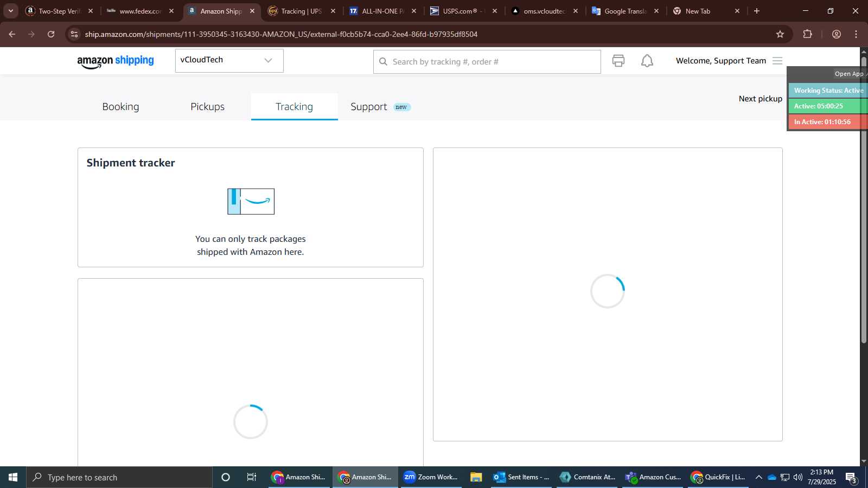Click the browser address bar URL
Screen dimensions: 868x488
(x=281, y=34)
